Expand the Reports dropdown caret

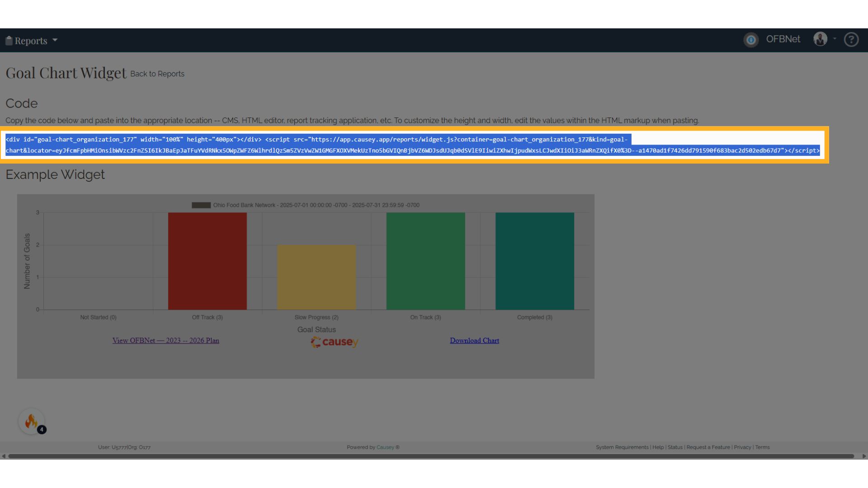(x=55, y=40)
